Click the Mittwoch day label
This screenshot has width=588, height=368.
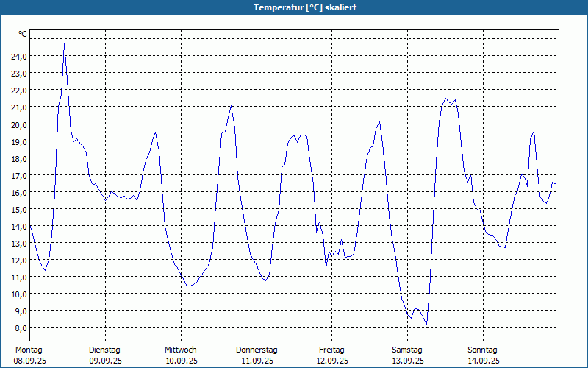pos(181,350)
